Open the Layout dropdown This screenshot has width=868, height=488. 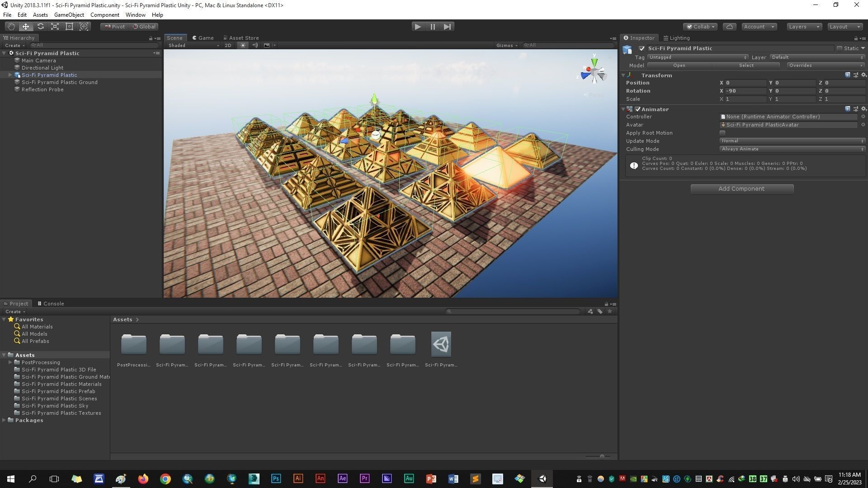pyautogui.click(x=844, y=27)
